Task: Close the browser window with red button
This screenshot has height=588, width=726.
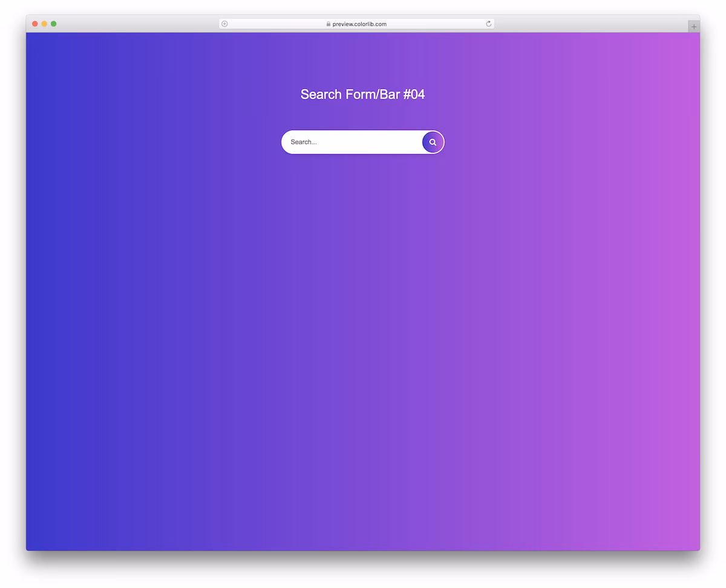Action: coord(35,24)
